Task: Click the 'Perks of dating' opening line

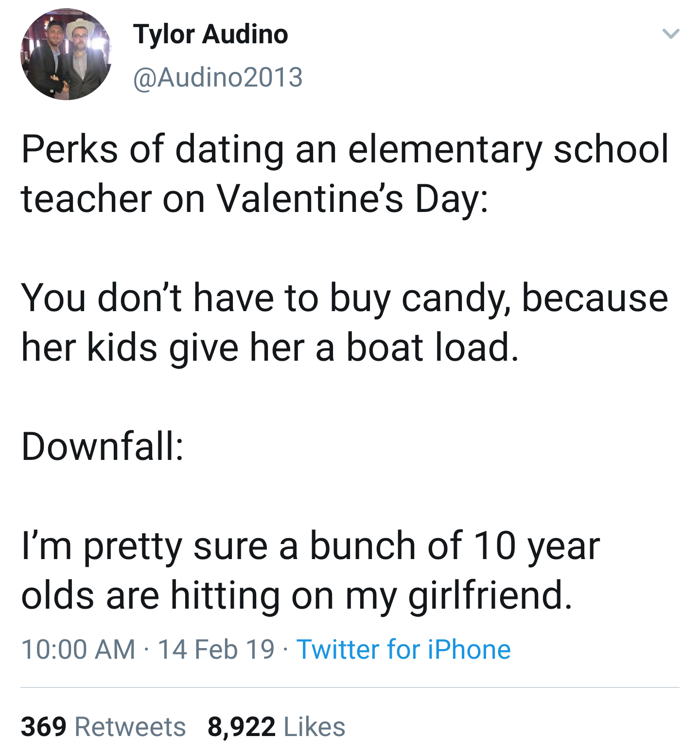Action: (345, 149)
